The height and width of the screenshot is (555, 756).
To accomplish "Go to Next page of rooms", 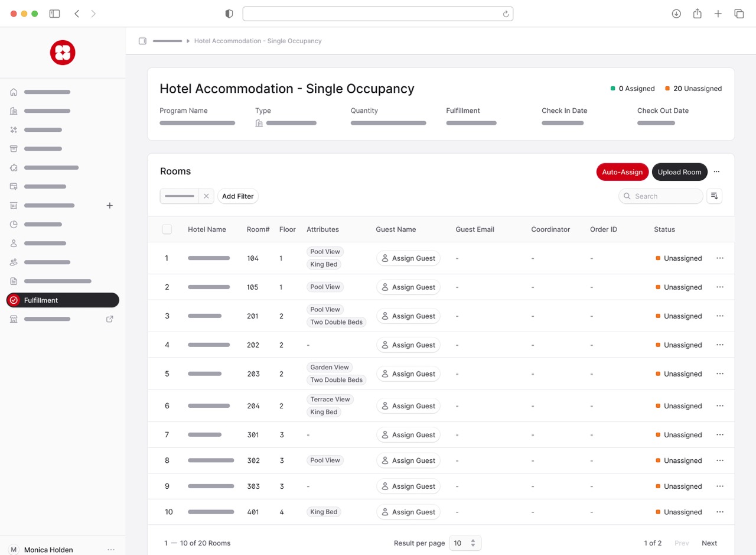I will point(709,543).
